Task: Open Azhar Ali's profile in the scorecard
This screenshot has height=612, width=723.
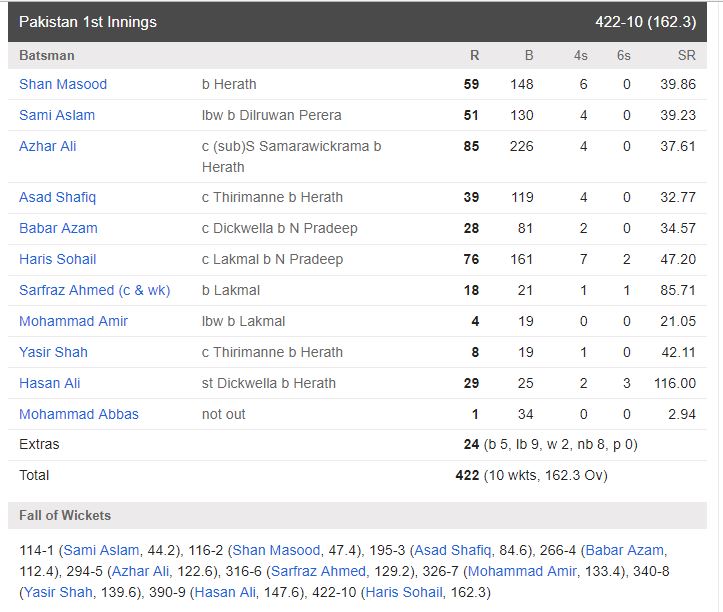Action: click(x=48, y=146)
